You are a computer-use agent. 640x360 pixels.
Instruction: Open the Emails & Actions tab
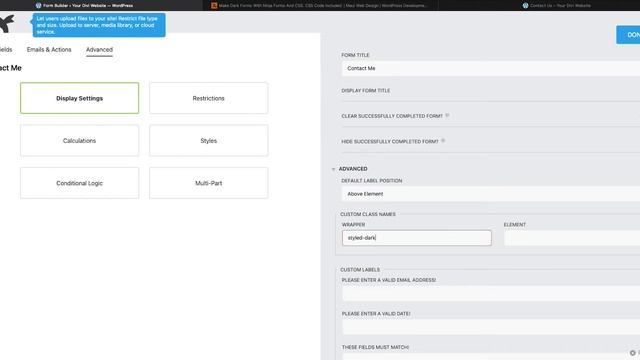point(49,49)
